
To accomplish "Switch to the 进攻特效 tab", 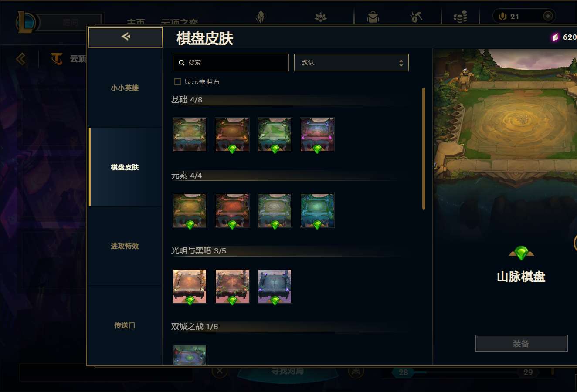I will (x=125, y=246).
